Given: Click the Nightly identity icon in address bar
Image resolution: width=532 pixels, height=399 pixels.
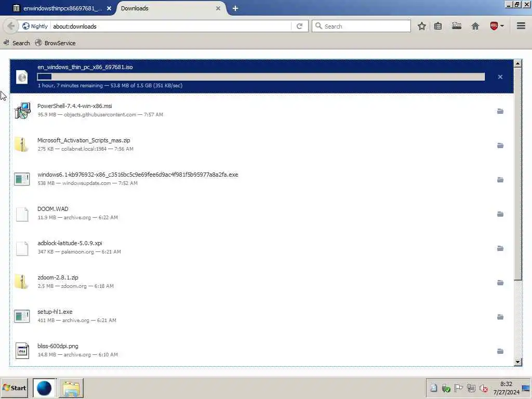Looking at the screenshot, I should click(35, 26).
